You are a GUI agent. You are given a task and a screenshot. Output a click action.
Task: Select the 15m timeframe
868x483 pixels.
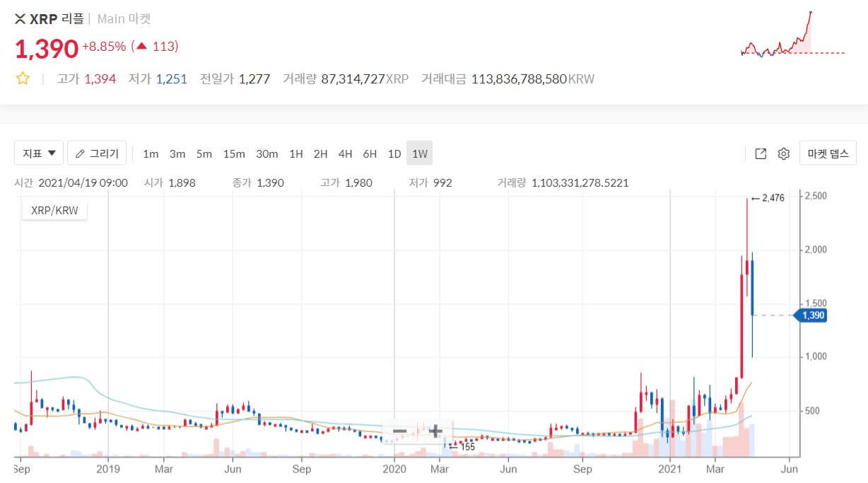click(x=234, y=153)
